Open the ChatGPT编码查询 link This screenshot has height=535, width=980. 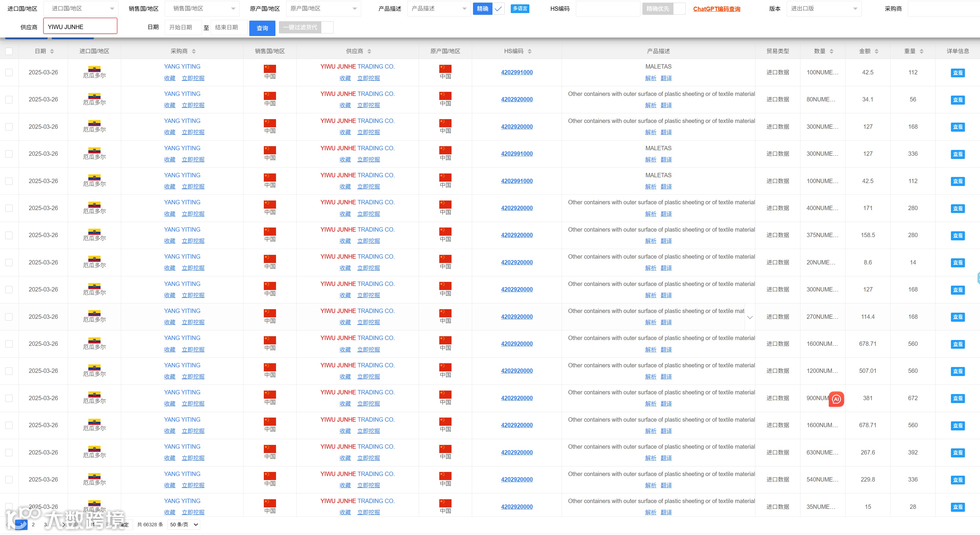click(716, 9)
